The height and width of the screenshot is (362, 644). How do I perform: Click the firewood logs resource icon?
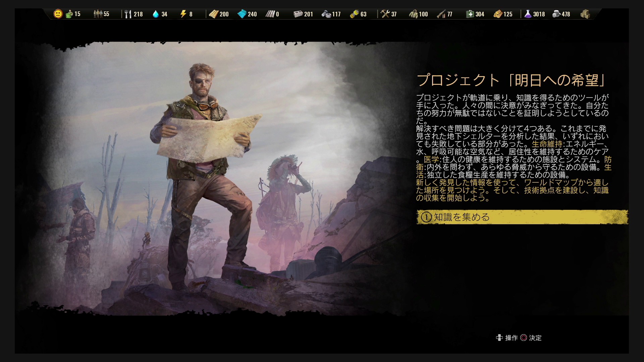(498, 14)
